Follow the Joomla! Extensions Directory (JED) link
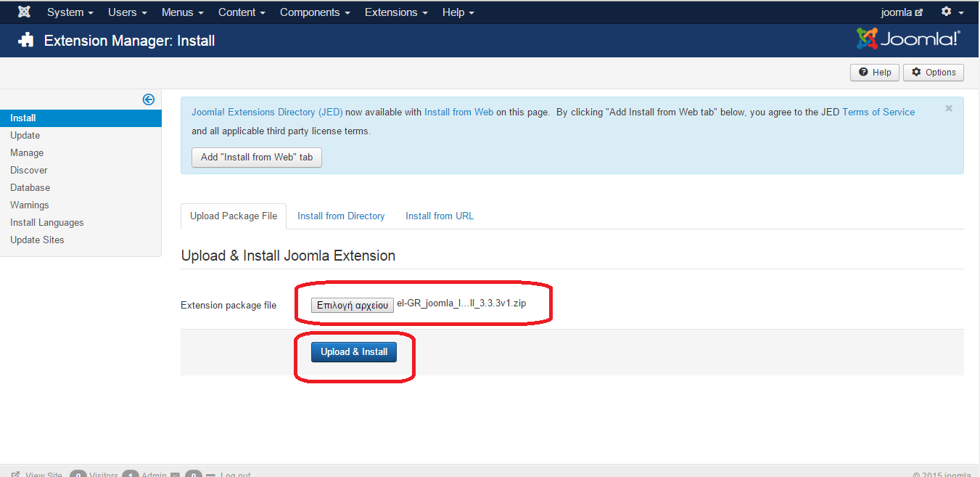The image size is (980, 477). [267, 113]
